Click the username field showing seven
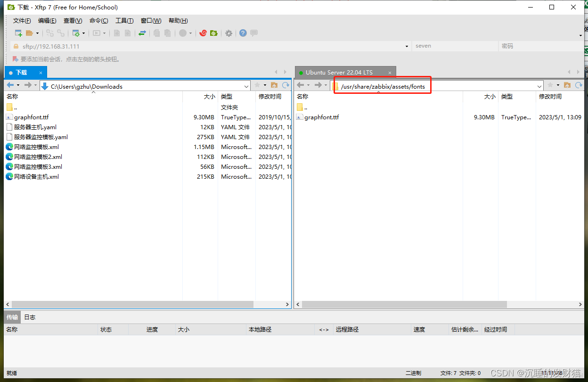The width and height of the screenshot is (588, 382). pos(455,46)
